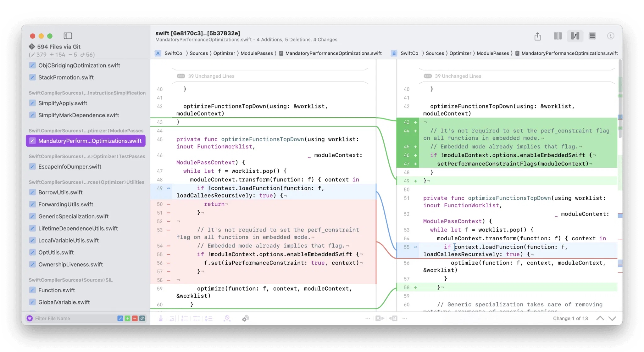
Task: Select ModulePasses in left path breadcrumb
Action: (257, 53)
